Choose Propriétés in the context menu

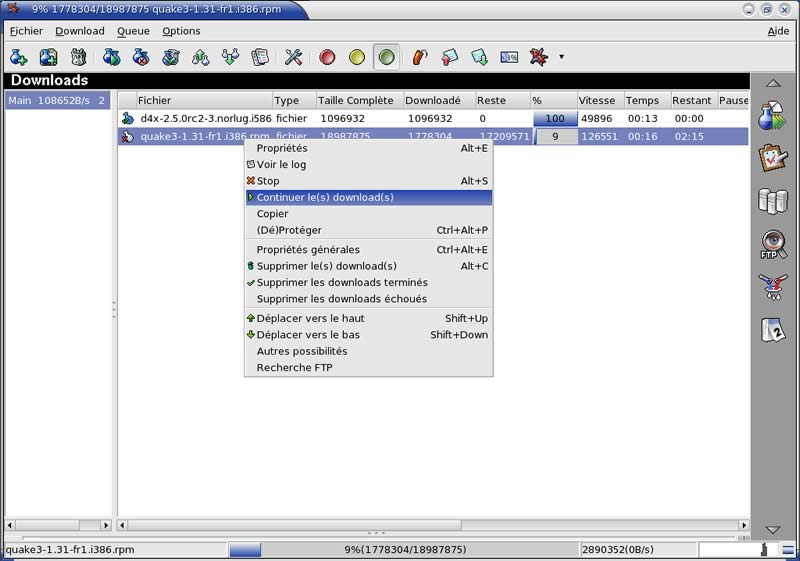click(368, 148)
